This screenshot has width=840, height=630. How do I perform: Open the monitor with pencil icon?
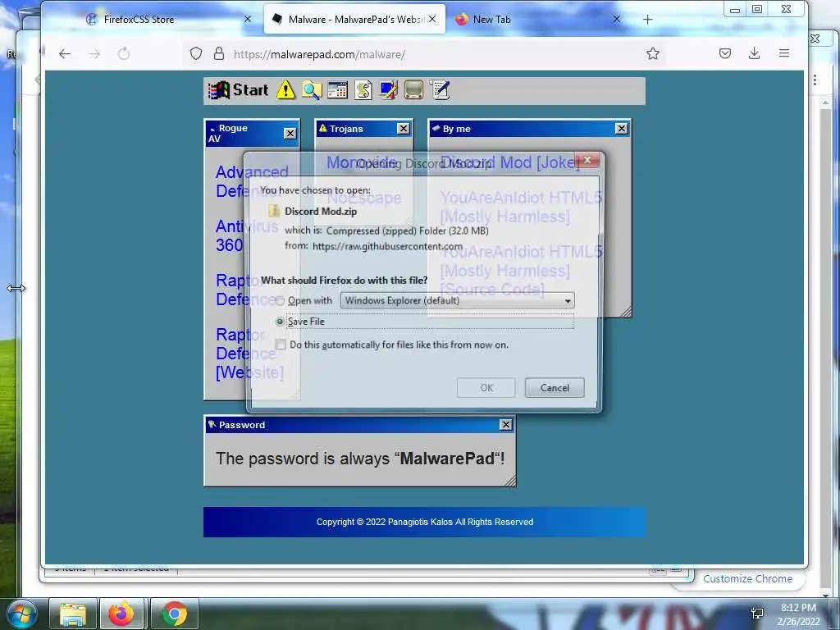(x=388, y=90)
